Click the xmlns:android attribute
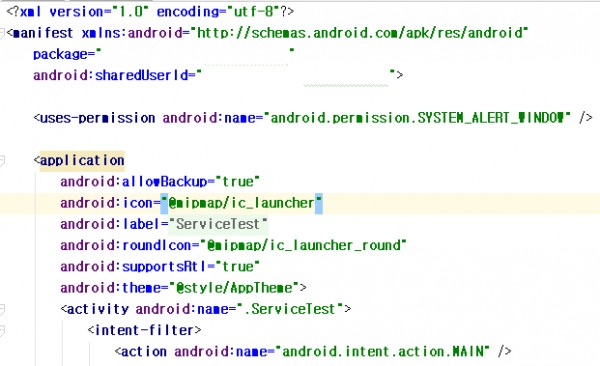This screenshot has height=366, width=600. pos(132,33)
